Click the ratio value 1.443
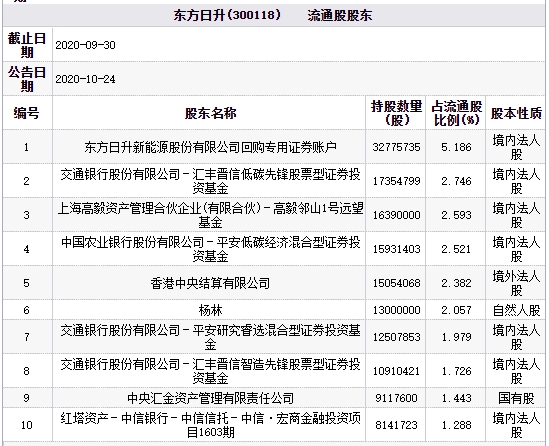The width and height of the screenshot is (549, 446). point(456,398)
